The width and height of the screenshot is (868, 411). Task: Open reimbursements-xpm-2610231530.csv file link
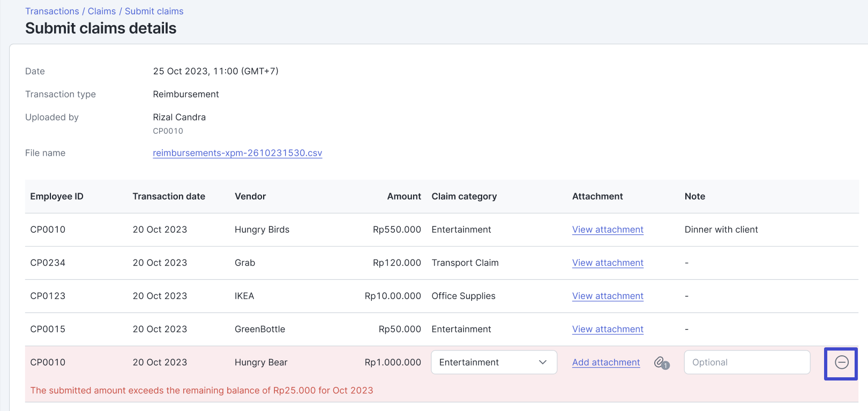tap(237, 153)
